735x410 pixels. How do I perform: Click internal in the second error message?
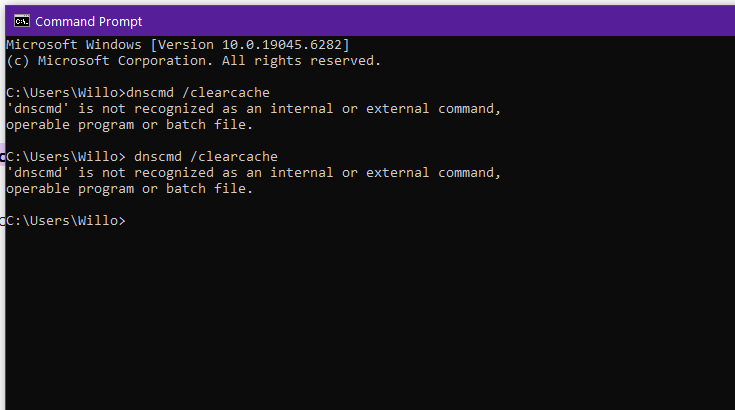(x=301, y=173)
